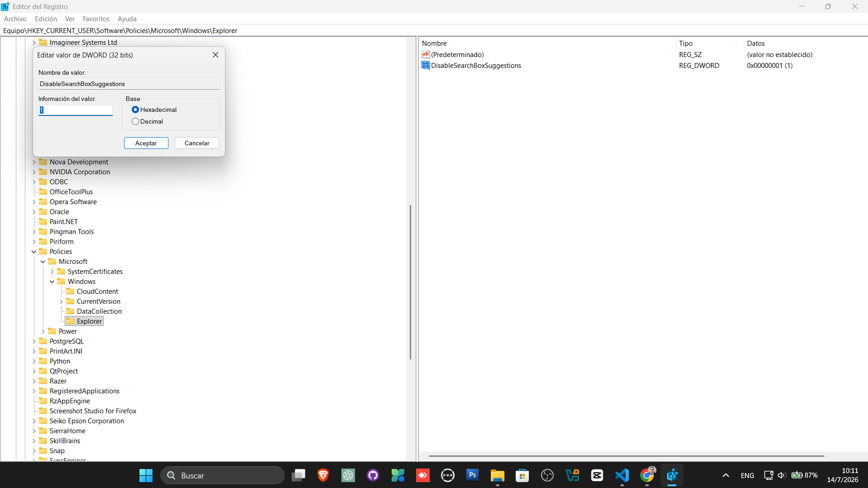Open the Ayuda menu
868x488 pixels.
pos(127,19)
